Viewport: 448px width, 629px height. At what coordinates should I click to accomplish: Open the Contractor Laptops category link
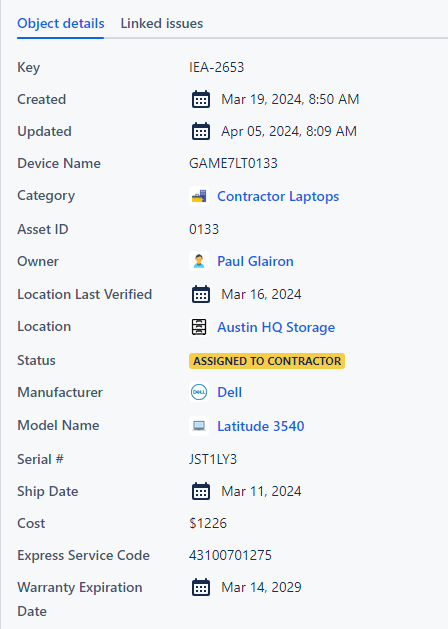click(x=278, y=196)
